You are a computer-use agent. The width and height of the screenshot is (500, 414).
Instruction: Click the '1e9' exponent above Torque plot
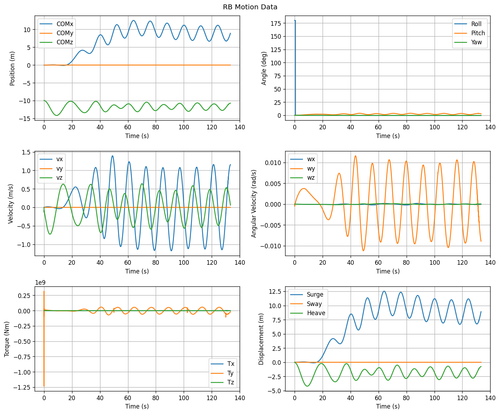click(40, 283)
